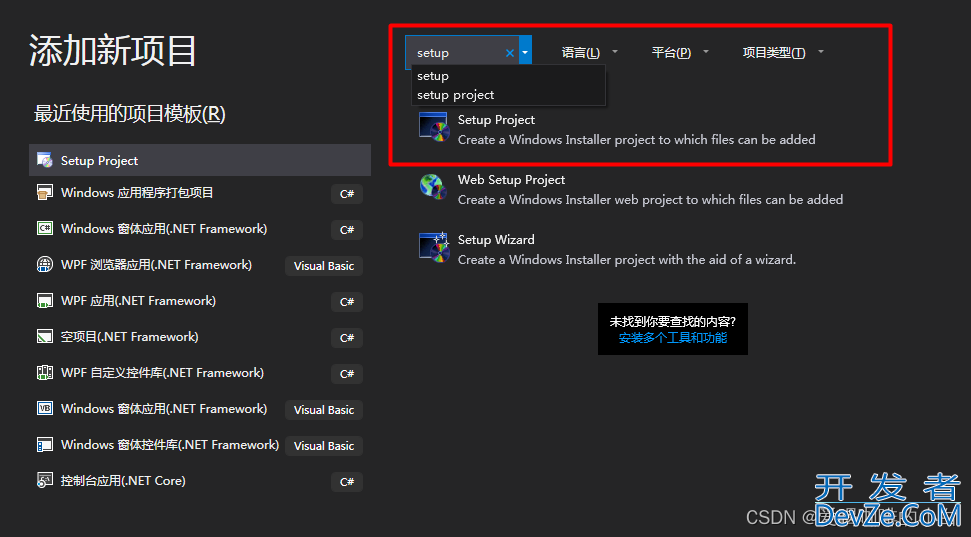Click the Windows 应用程序打包项目 icon
Image resolution: width=971 pixels, height=537 pixels.
click(x=45, y=193)
